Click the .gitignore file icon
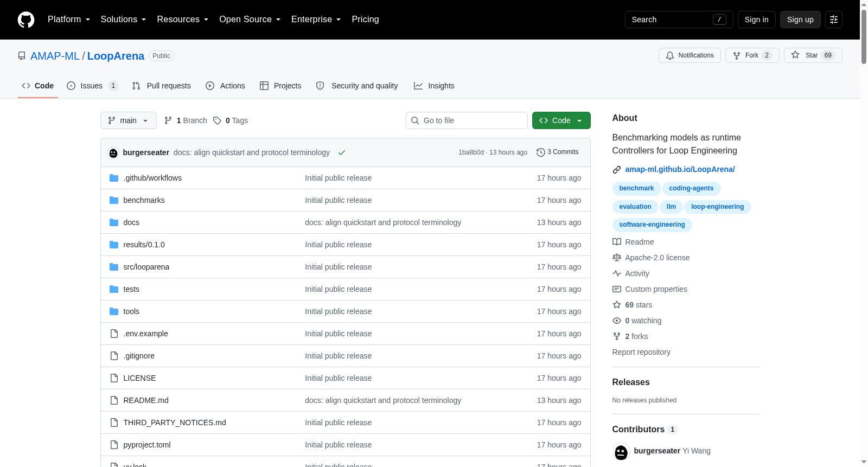 (x=114, y=356)
